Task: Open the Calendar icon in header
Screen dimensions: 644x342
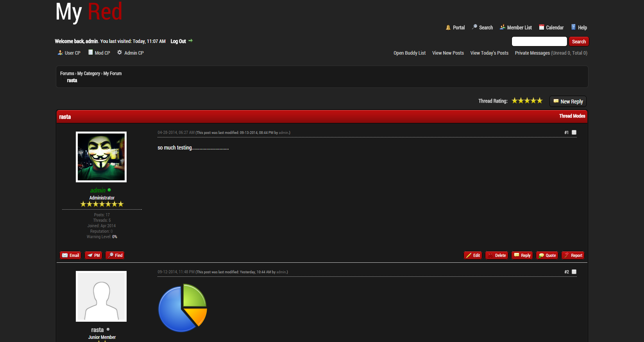Action: pos(542,27)
